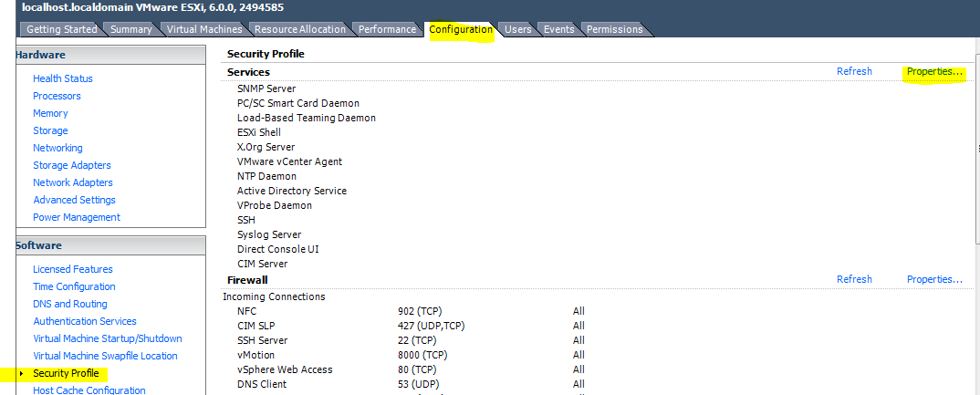This screenshot has width=980, height=395.
Task: Click the 902 (TCP) port value
Action: tap(420, 311)
